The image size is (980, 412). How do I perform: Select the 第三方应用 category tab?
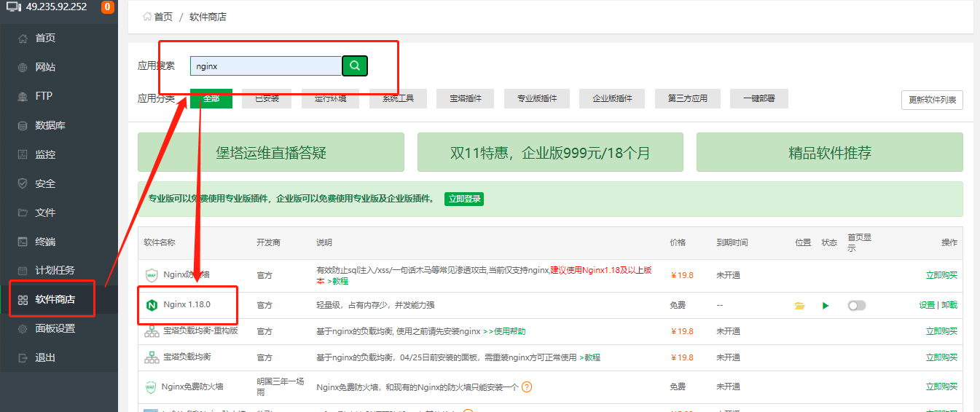[688, 98]
